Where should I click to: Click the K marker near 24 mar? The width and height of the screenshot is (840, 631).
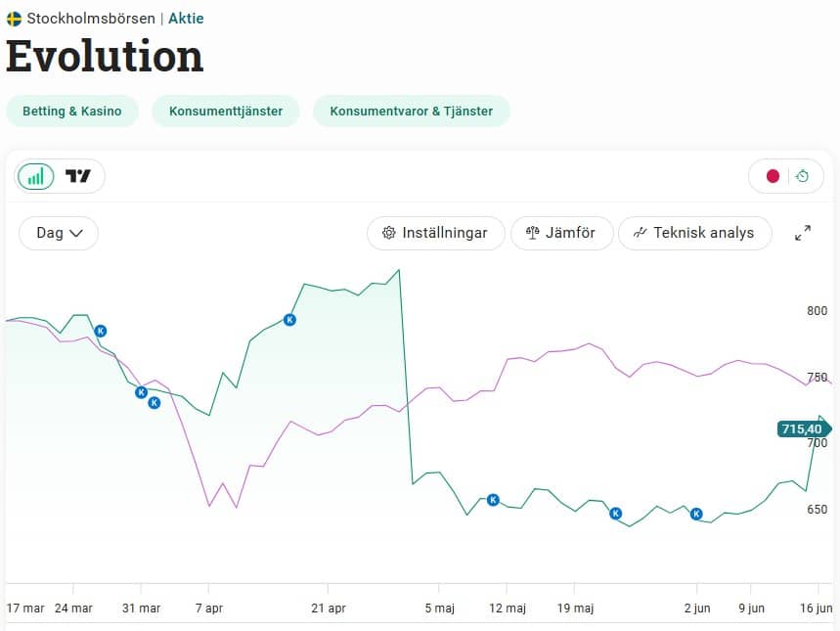pos(100,332)
